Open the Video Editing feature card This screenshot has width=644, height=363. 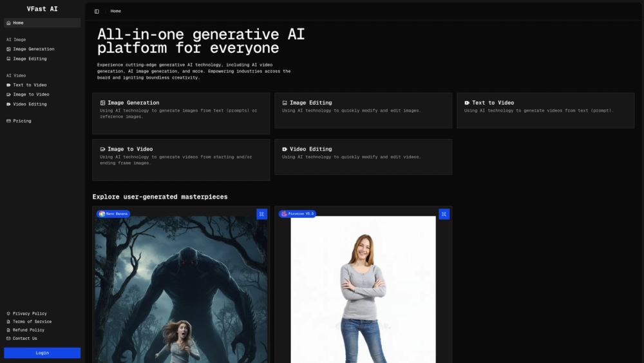point(363,157)
